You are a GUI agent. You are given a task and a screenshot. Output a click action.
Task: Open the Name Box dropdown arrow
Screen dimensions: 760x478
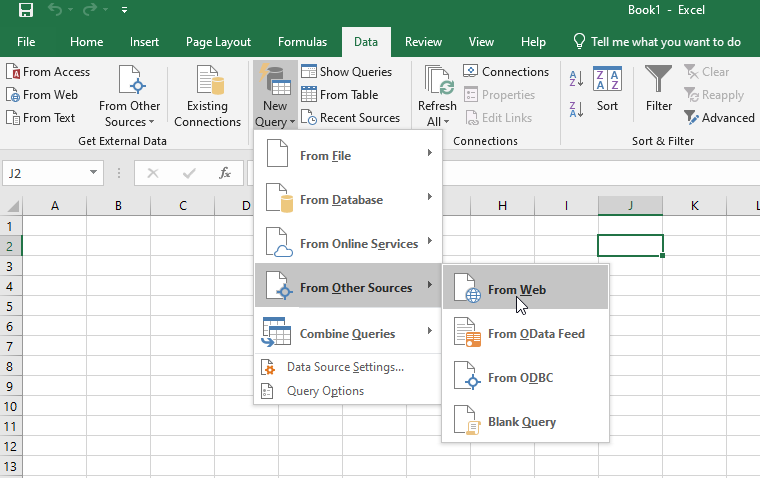[94, 173]
